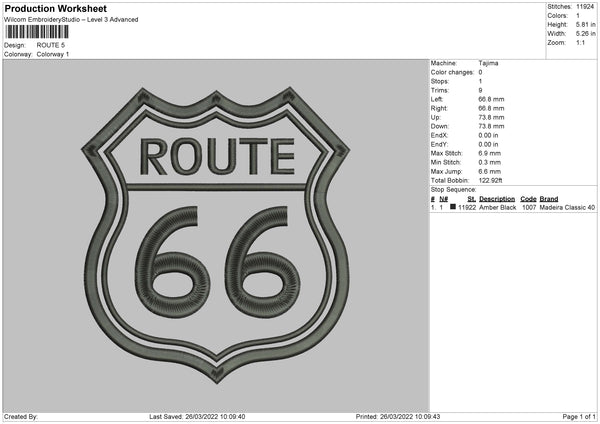Click the Max Jump value '6.6 mm'
This screenshot has width=600, height=424.
coord(489,171)
